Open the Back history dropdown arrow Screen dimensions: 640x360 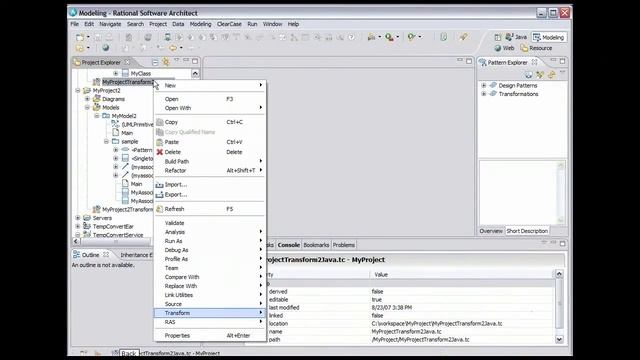pyautogui.click(x=181, y=48)
